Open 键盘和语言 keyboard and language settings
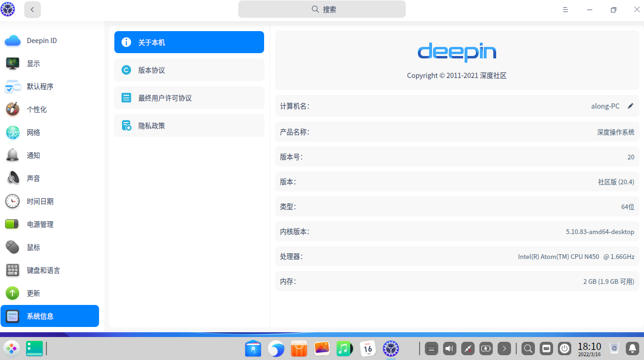Image resolution: width=644 pixels, height=360 pixels. pyautogui.click(x=50, y=270)
